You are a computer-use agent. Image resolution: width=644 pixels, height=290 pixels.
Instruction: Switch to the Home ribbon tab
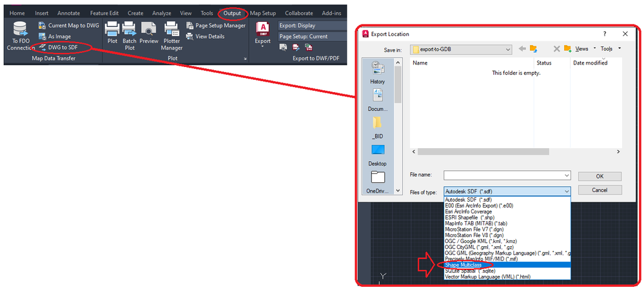[x=17, y=13]
